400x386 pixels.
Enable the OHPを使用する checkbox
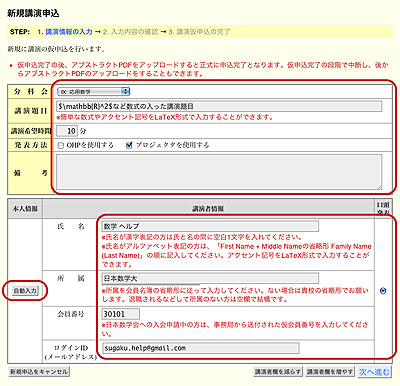61,145
